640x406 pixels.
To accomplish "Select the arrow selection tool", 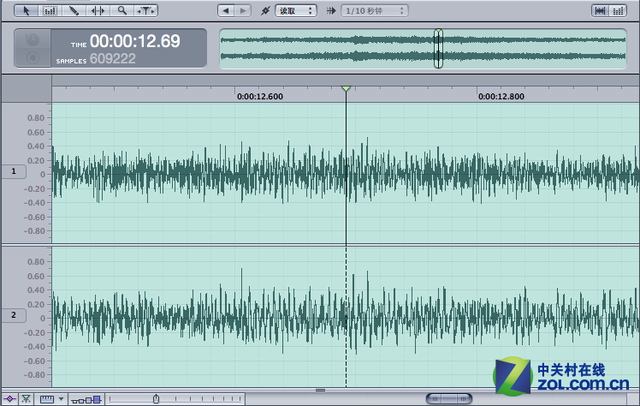I will (27, 10).
